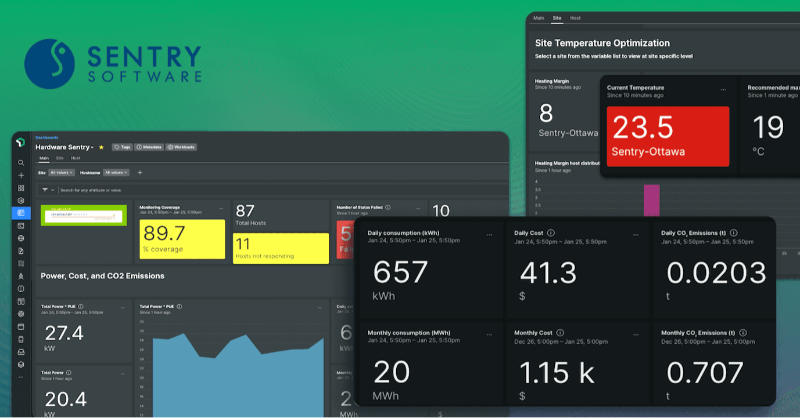The image size is (800, 418).
Task: Expand the sidebar ellipsis more icon
Action: click(x=21, y=377)
